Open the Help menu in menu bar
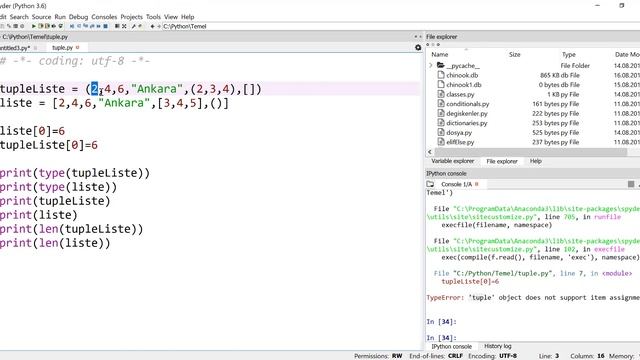This screenshot has height=360, width=640. [187, 17]
